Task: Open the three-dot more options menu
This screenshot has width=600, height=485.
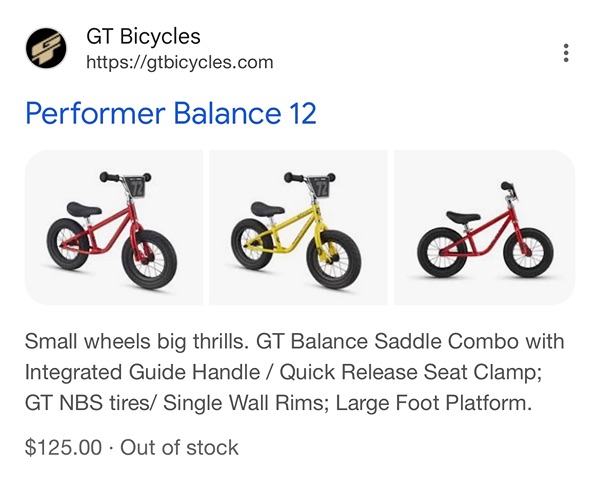Action: (566, 53)
